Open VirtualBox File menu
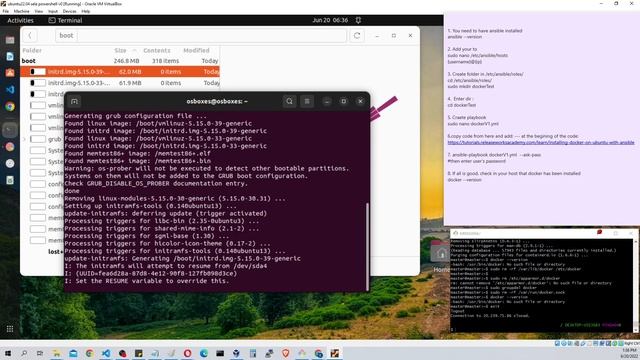The width and height of the screenshot is (640, 360). pyautogui.click(x=6, y=11)
